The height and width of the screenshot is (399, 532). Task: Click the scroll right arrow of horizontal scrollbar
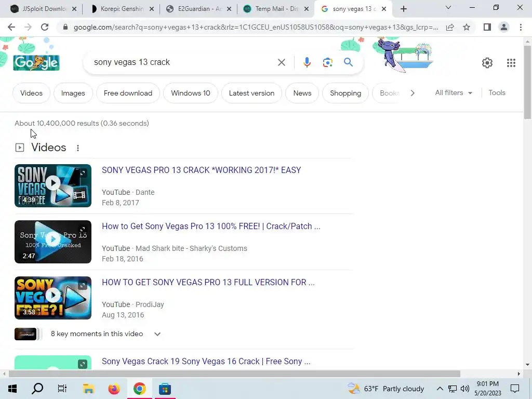[x=519, y=374]
